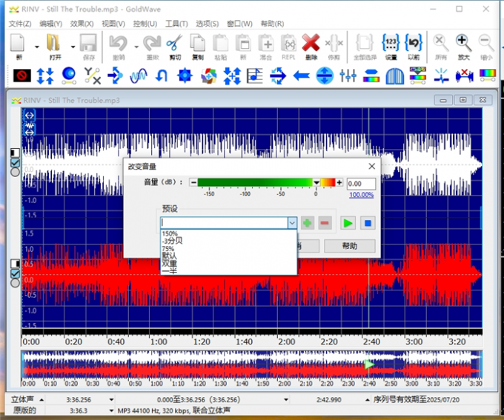Open the 工具(T) menu
The height and width of the screenshot is (420, 504).
click(176, 24)
